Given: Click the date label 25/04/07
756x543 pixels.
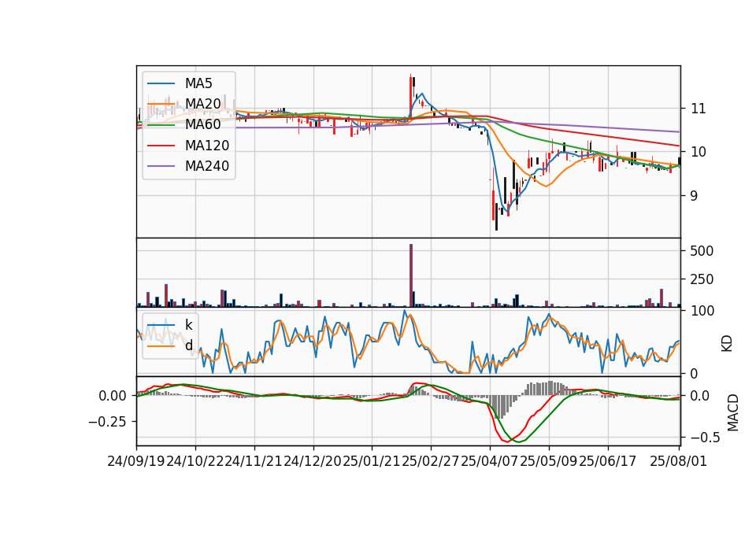Looking at the screenshot, I should click(489, 461).
